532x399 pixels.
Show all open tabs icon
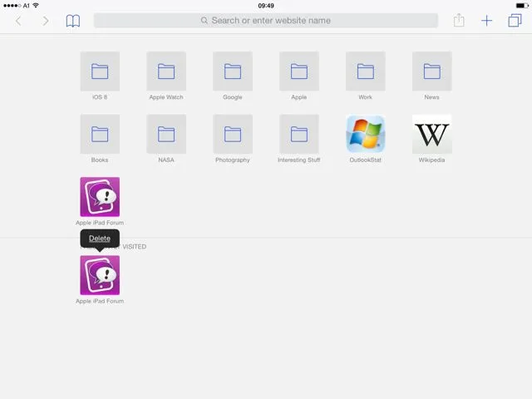pyautogui.click(x=515, y=20)
